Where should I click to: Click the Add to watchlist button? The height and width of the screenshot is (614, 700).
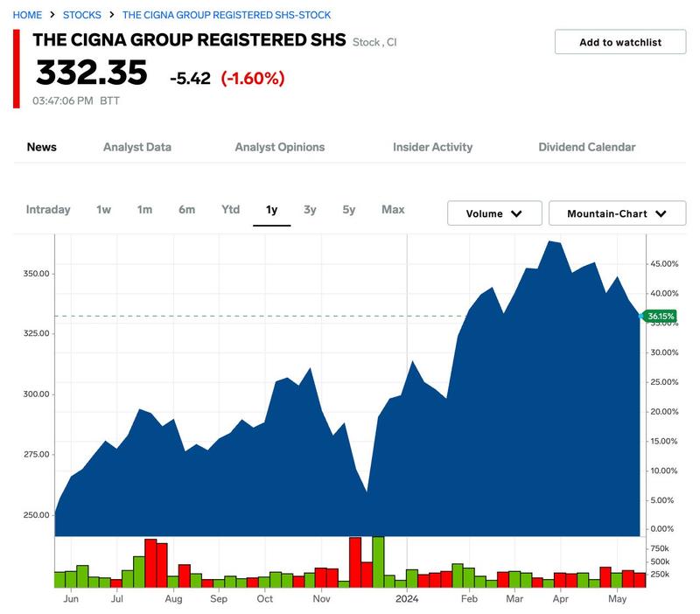(x=620, y=42)
